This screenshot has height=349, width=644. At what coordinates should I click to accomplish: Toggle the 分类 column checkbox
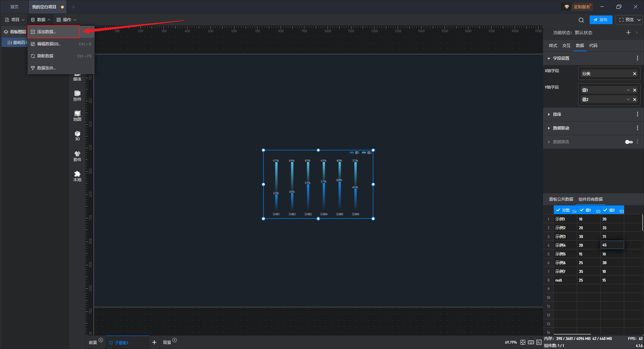click(x=558, y=210)
